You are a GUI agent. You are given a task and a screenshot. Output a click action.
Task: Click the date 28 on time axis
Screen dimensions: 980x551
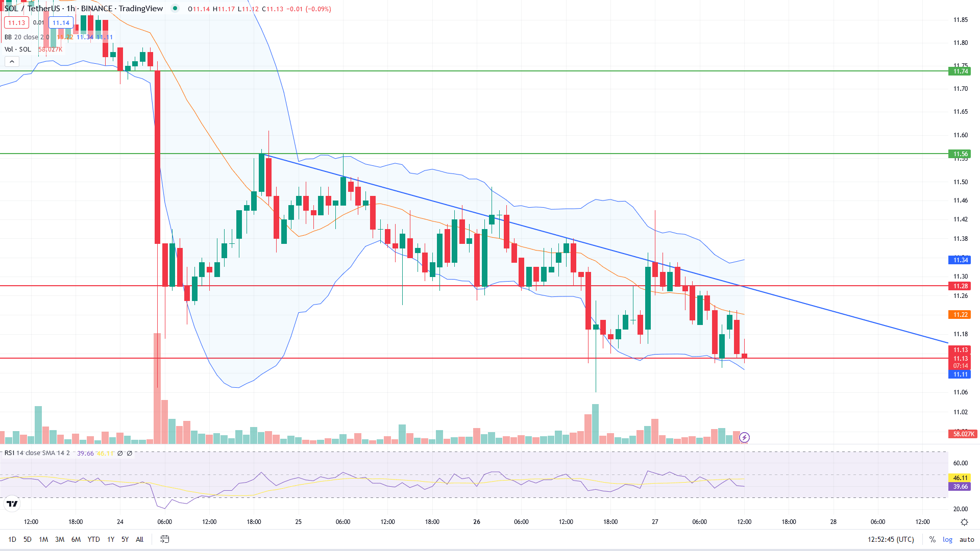tap(833, 522)
